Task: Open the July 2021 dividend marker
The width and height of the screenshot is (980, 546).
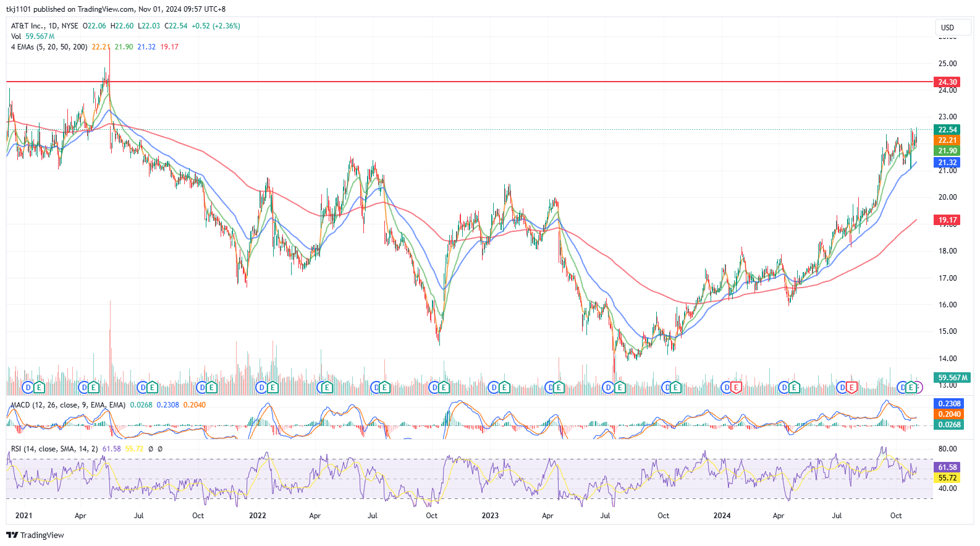Action: click(143, 388)
